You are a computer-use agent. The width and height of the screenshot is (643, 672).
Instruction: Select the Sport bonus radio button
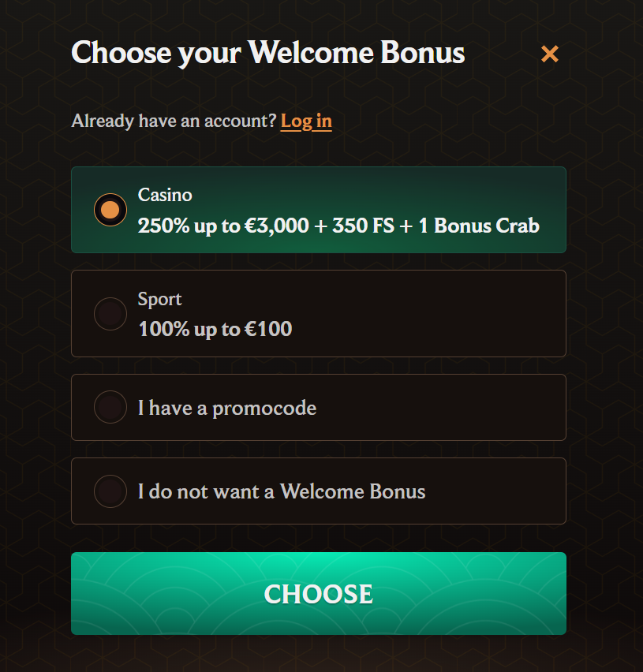(x=110, y=314)
